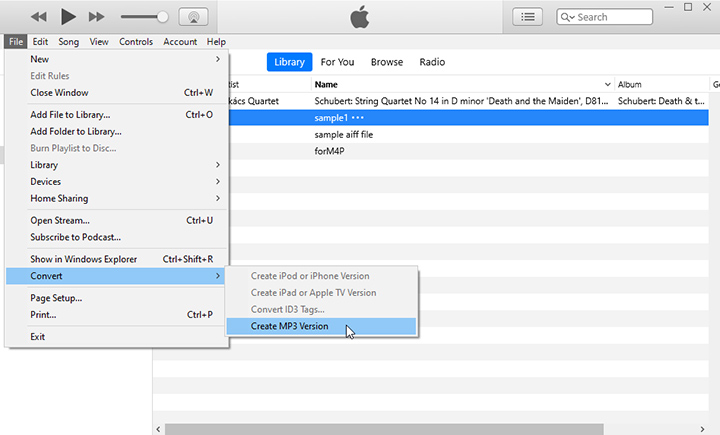Expand the New submenu

click(x=117, y=59)
